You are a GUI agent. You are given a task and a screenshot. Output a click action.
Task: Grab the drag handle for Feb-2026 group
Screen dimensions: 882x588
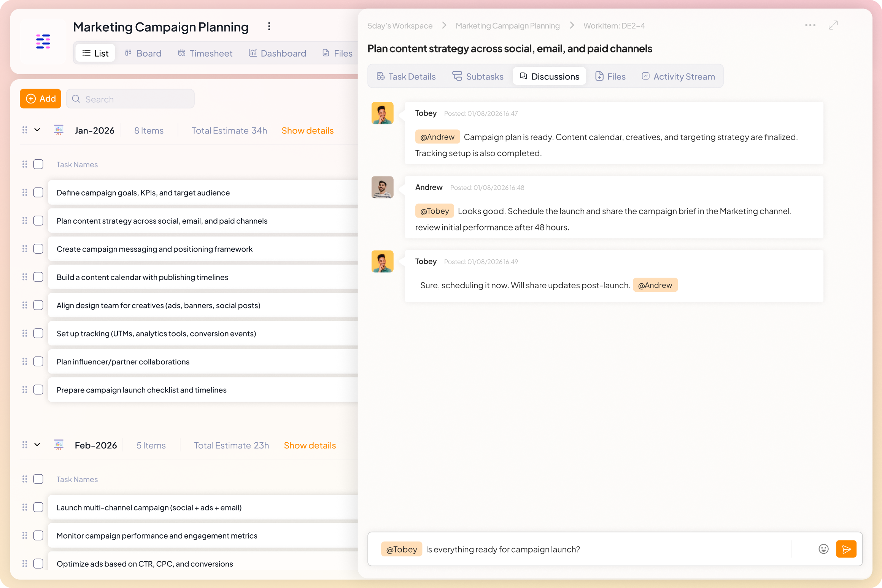(25, 445)
